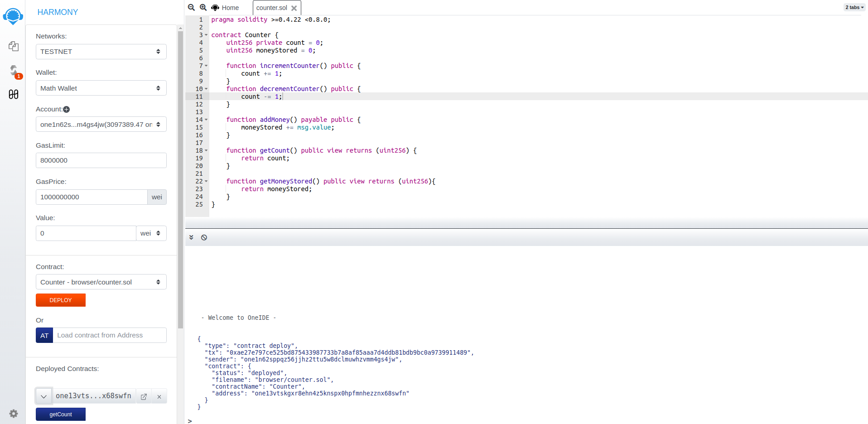Click the 'Deployed Contracts:' label
The image size is (868, 424).
[x=68, y=369]
